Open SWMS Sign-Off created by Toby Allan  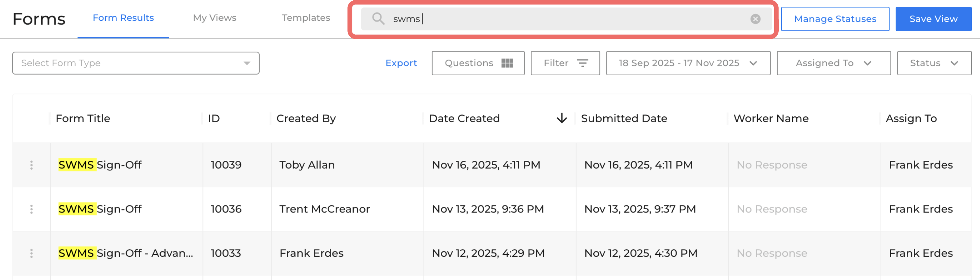(x=100, y=165)
